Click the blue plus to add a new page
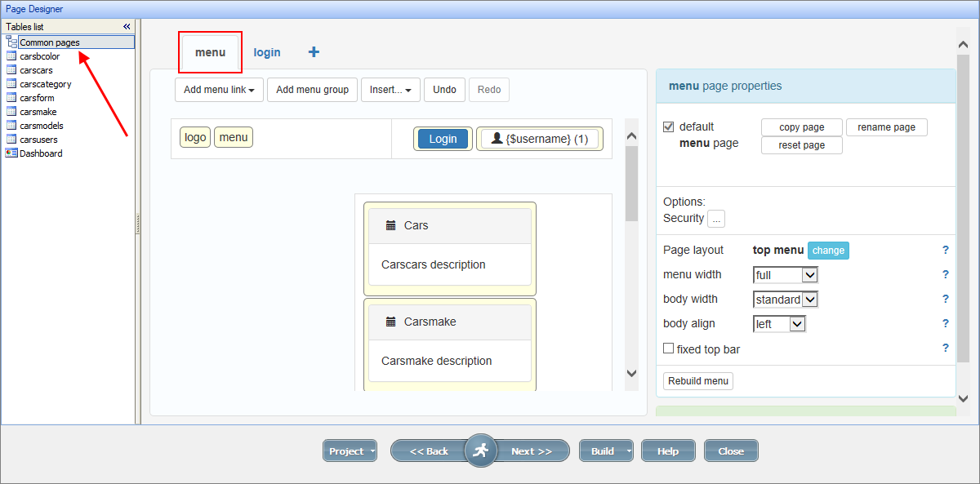This screenshot has width=980, height=484. click(314, 51)
